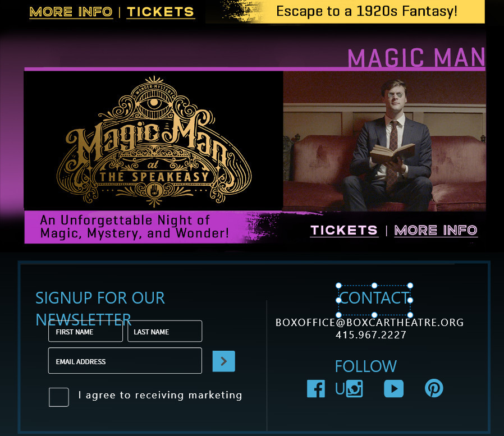Select the Magic Man logo image

154,141
